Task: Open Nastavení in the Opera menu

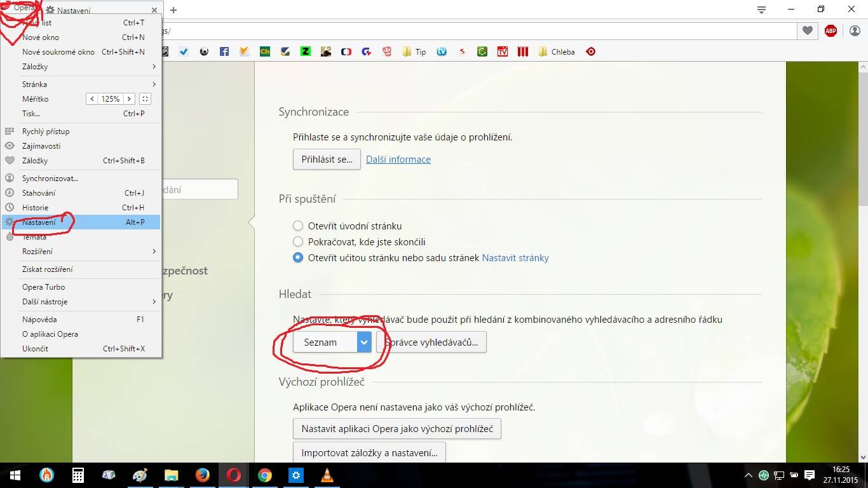Action: pyautogui.click(x=81, y=222)
